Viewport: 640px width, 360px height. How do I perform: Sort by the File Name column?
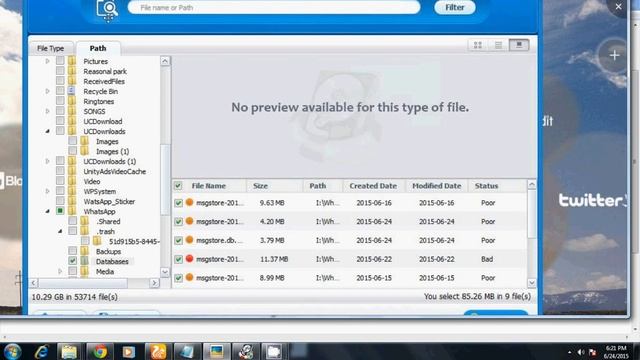(x=209, y=186)
